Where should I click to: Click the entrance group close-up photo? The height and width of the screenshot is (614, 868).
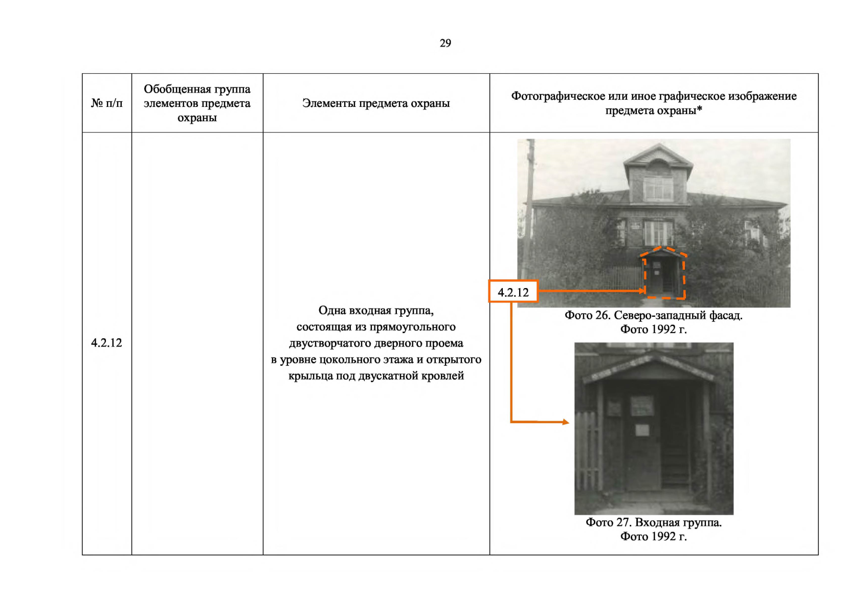point(654,429)
